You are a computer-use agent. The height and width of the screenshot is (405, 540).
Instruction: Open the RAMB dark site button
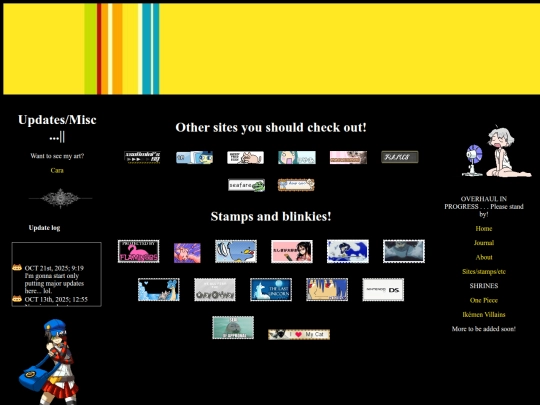tap(399, 157)
